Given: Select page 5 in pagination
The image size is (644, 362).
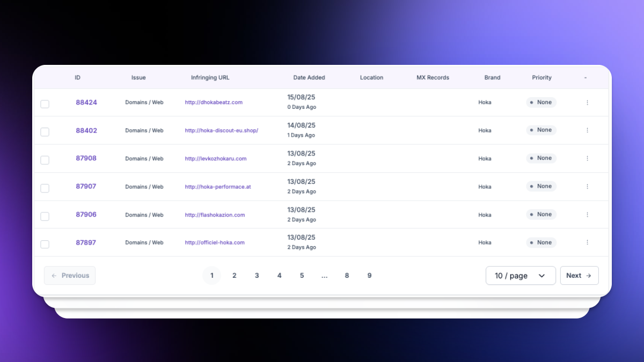Looking at the screenshot, I should [x=302, y=276].
